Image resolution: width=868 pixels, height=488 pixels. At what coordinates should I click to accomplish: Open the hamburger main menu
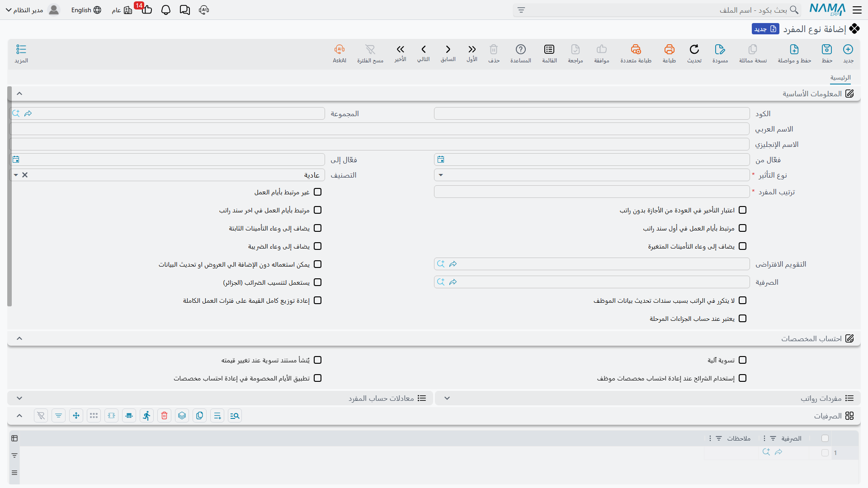point(857,10)
